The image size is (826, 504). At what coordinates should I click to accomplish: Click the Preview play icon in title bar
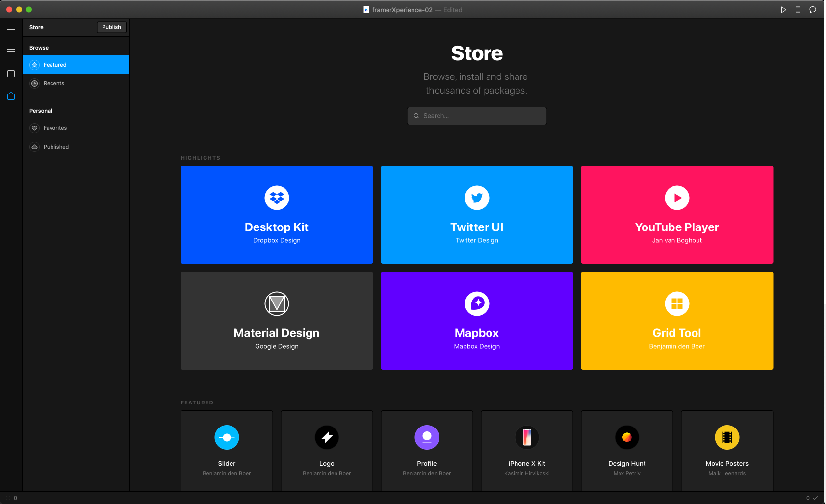pos(783,10)
